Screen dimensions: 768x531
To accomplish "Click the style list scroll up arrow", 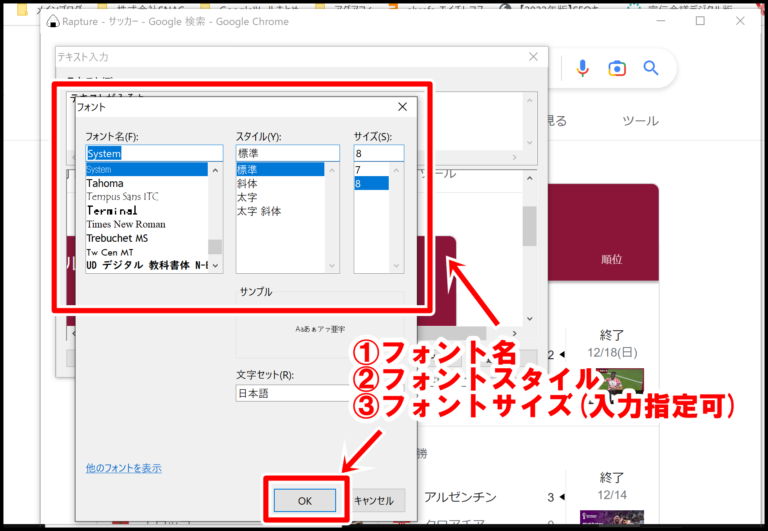I will (x=332, y=170).
